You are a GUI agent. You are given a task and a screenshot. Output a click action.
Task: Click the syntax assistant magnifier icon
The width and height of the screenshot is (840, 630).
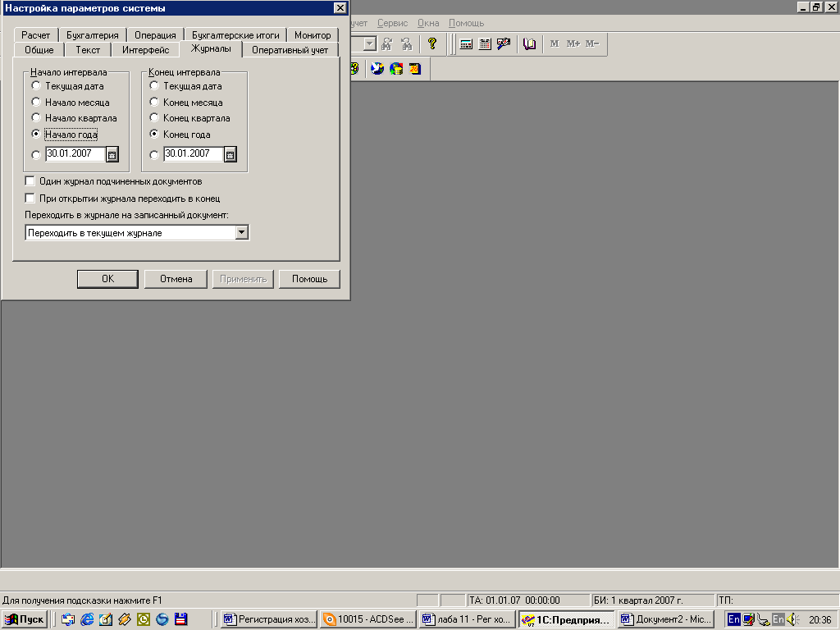tap(504, 44)
